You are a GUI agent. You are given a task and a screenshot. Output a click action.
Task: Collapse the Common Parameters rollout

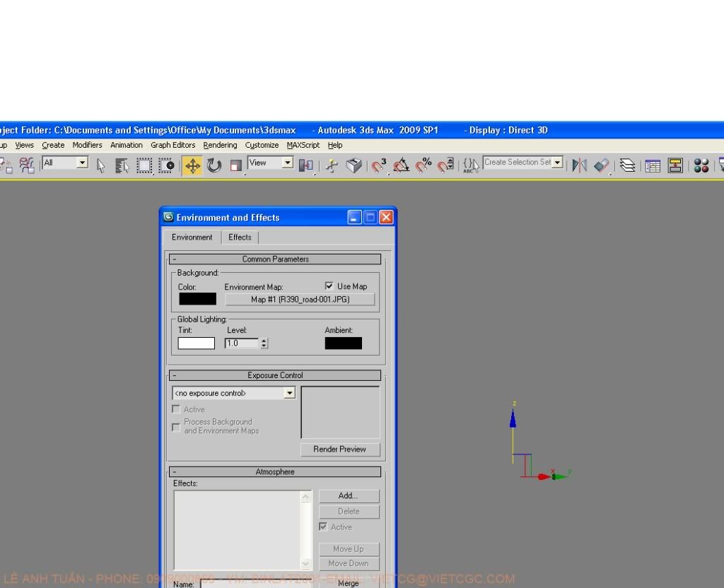[275, 259]
